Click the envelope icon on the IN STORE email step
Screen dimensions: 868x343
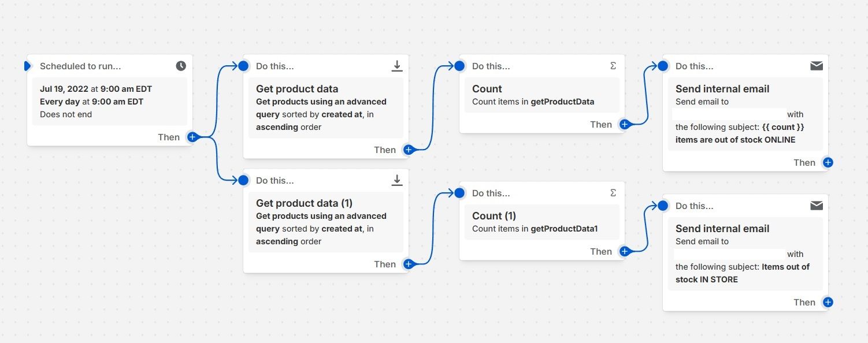816,206
